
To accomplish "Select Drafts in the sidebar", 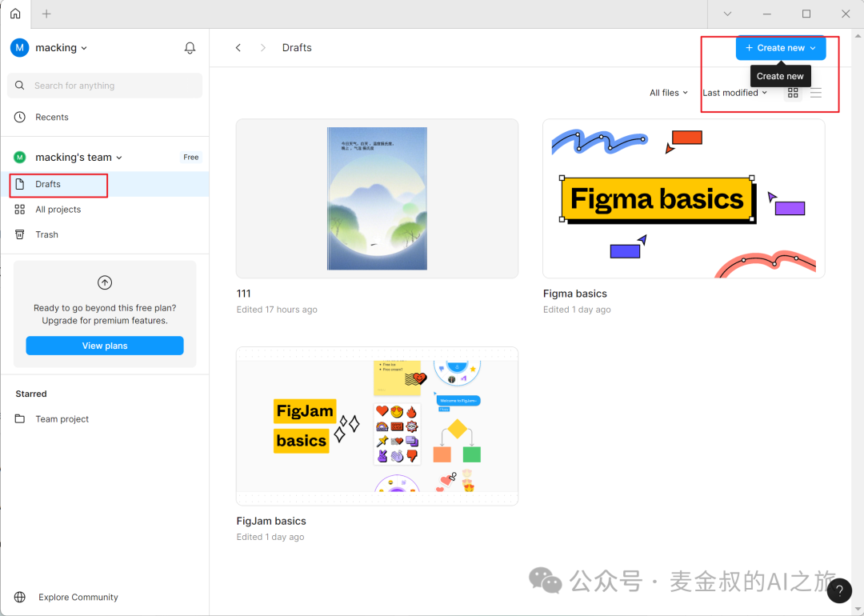I will pos(105,184).
